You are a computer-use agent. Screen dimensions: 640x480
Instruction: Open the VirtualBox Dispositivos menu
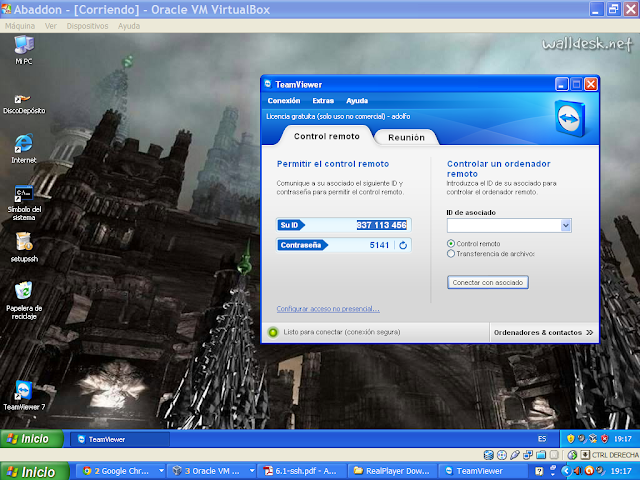(87, 26)
